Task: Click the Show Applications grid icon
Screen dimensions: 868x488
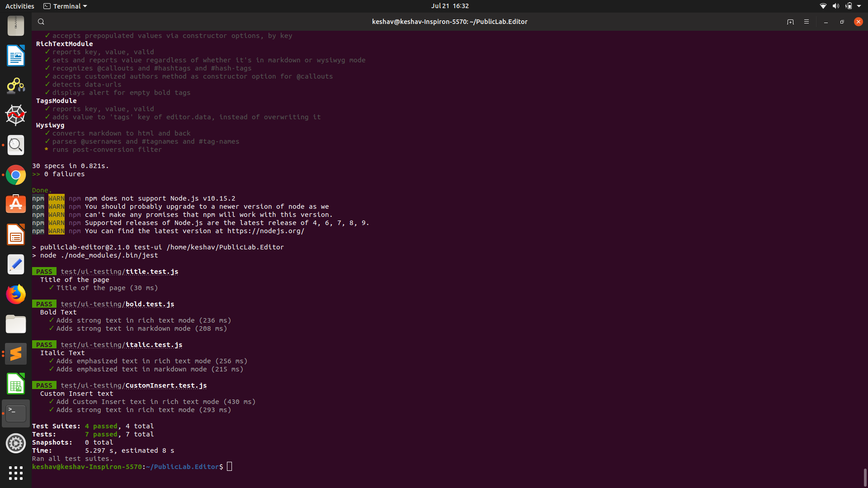Action: coord(16,473)
